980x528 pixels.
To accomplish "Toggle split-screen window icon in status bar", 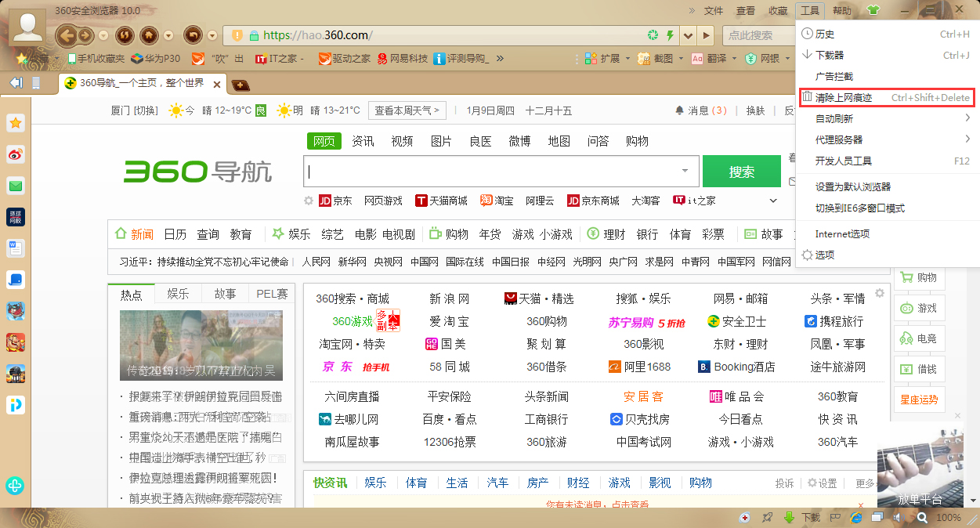I will [x=876, y=517].
